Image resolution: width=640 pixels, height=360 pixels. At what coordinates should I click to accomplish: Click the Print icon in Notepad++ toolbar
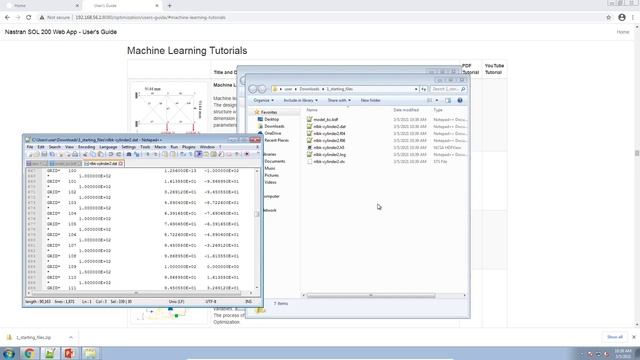[75, 154]
